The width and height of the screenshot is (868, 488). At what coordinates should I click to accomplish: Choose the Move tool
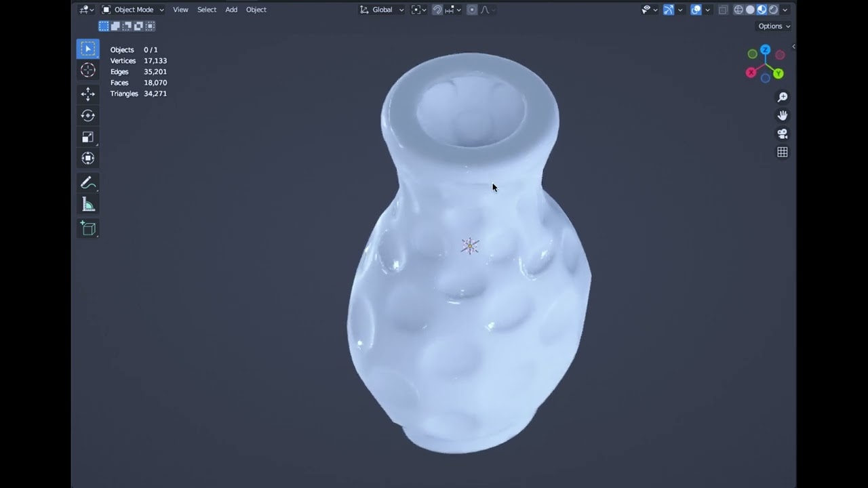click(87, 94)
